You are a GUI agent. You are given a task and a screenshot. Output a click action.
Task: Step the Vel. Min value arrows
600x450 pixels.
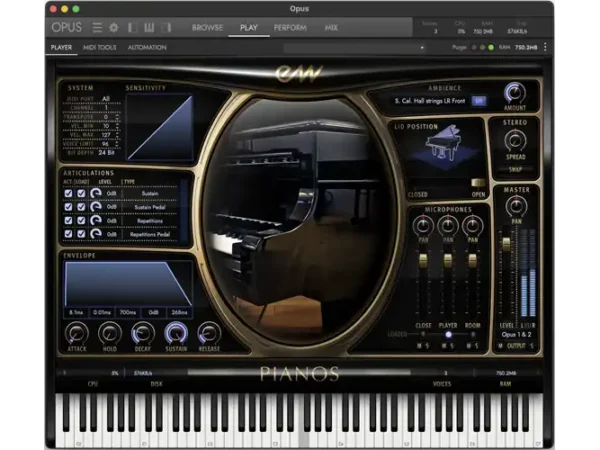click(x=117, y=126)
